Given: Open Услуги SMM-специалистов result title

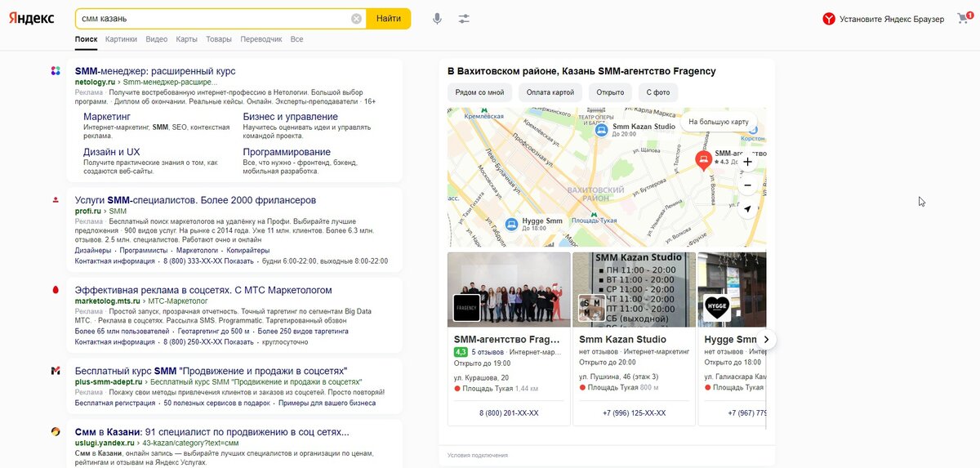Looking at the screenshot, I should [195, 200].
